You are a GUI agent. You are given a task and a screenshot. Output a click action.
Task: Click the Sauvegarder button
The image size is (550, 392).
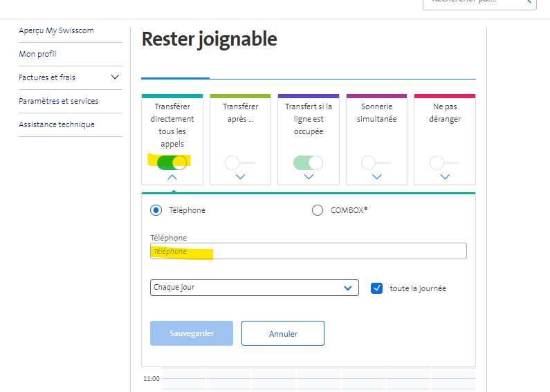[x=192, y=333]
